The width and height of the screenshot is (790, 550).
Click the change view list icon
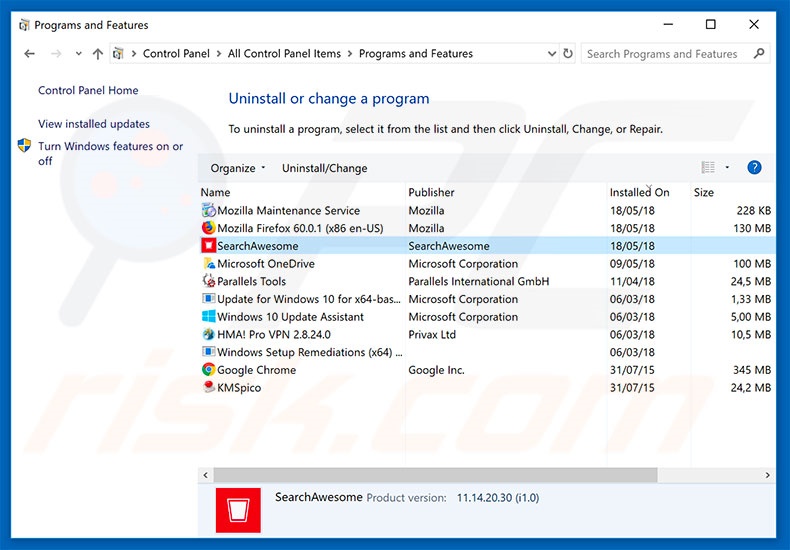(x=708, y=167)
